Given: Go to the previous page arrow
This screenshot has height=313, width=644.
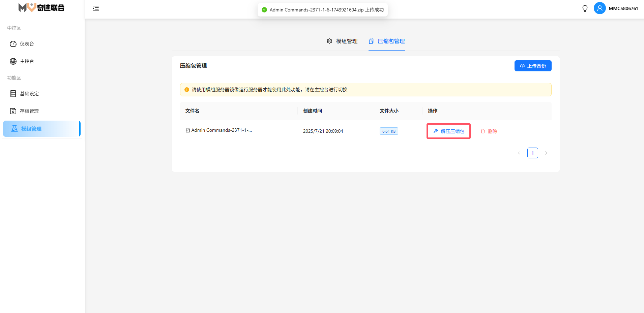Looking at the screenshot, I should (519, 153).
